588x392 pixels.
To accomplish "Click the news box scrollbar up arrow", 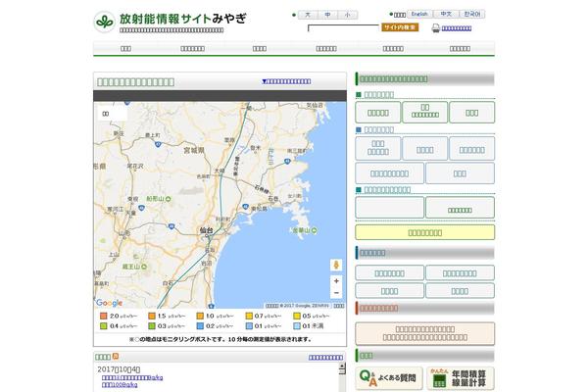I will [x=342, y=366].
